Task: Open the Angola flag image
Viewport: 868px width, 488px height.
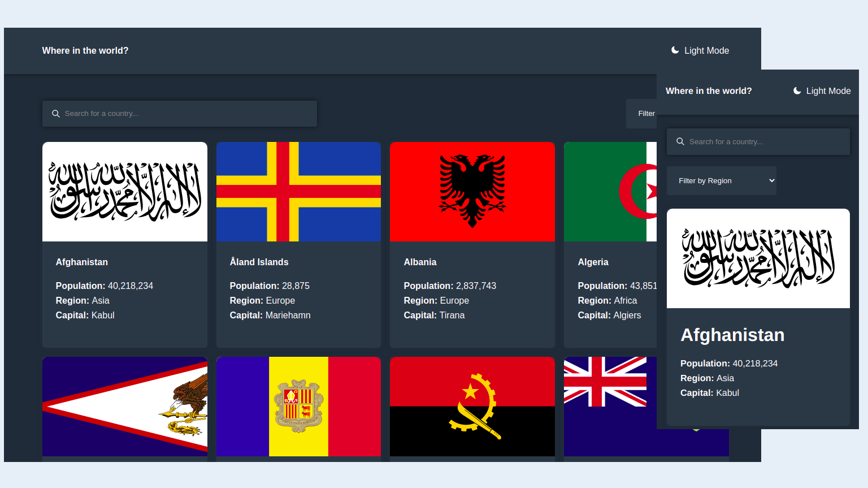Action: [x=472, y=407]
